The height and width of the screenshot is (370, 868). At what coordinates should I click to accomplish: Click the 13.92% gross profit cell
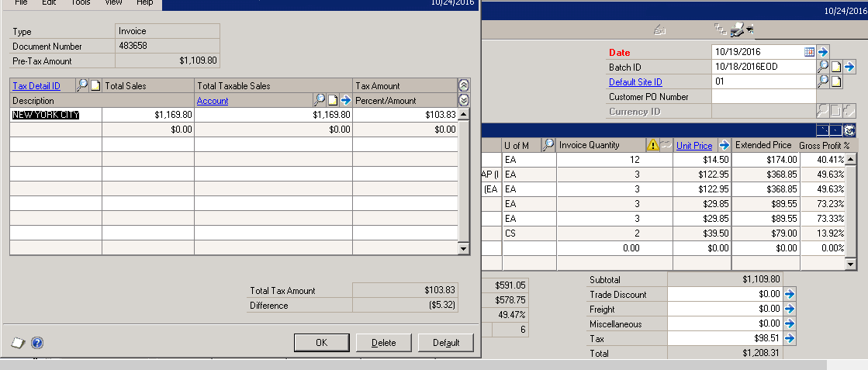coord(823,233)
